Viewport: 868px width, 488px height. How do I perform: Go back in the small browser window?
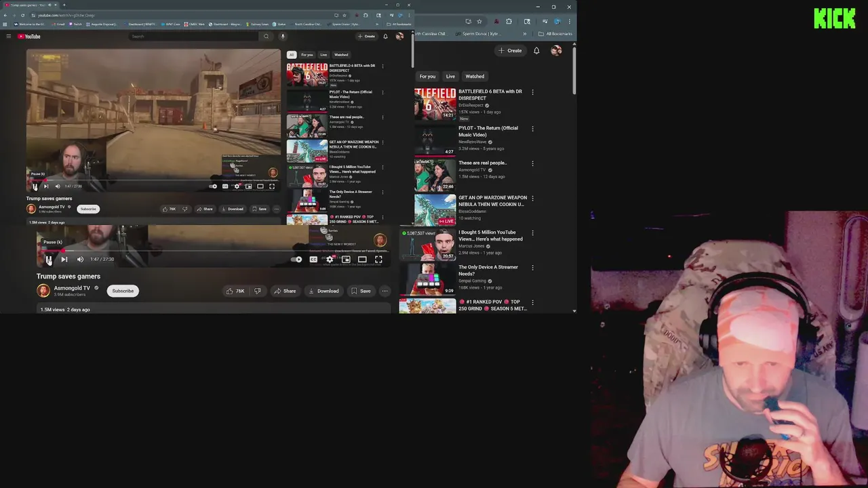(x=5, y=15)
